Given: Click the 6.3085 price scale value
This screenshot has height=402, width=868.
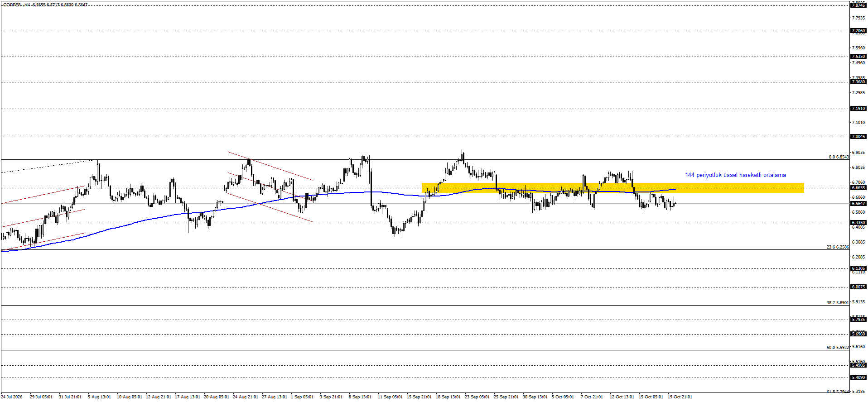Looking at the screenshot, I should (858, 242).
